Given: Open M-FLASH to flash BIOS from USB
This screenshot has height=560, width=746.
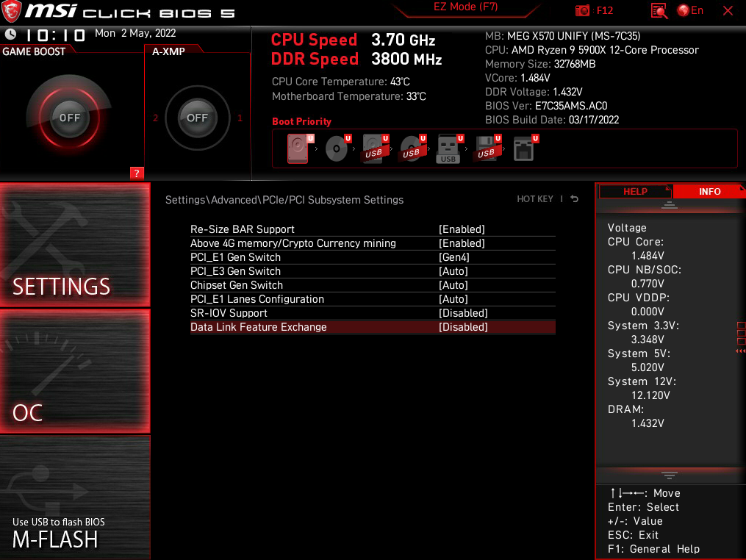Looking at the screenshot, I should [75, 498].
